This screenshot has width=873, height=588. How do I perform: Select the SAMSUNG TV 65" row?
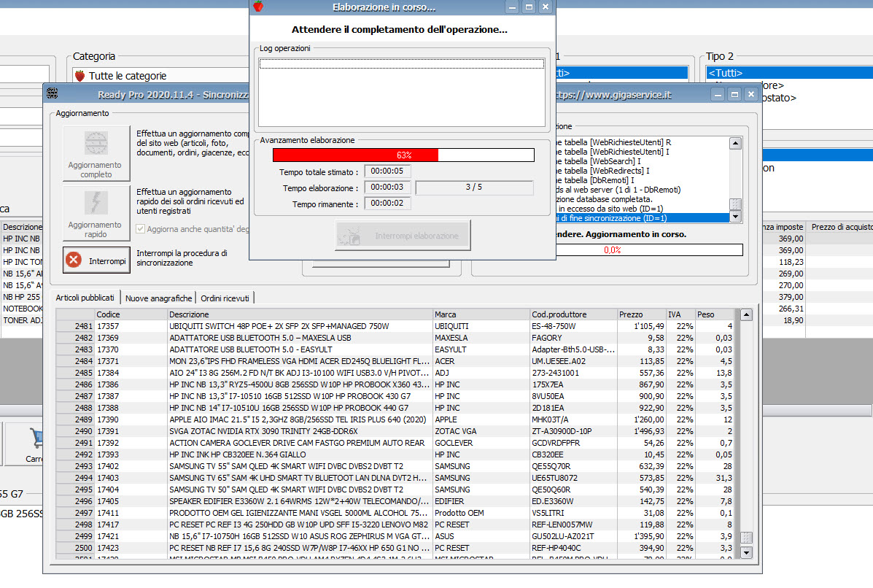point(395,479)
